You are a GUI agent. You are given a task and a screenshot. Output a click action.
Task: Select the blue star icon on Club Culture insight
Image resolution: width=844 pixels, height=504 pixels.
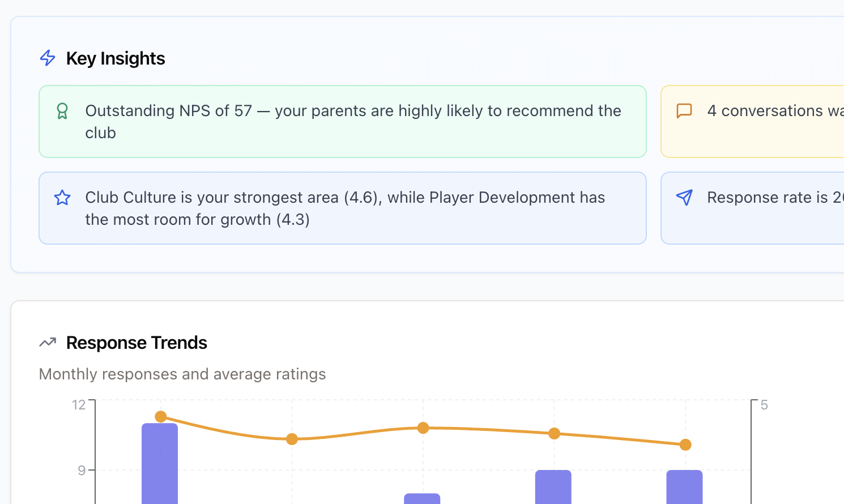pos(62,198)
